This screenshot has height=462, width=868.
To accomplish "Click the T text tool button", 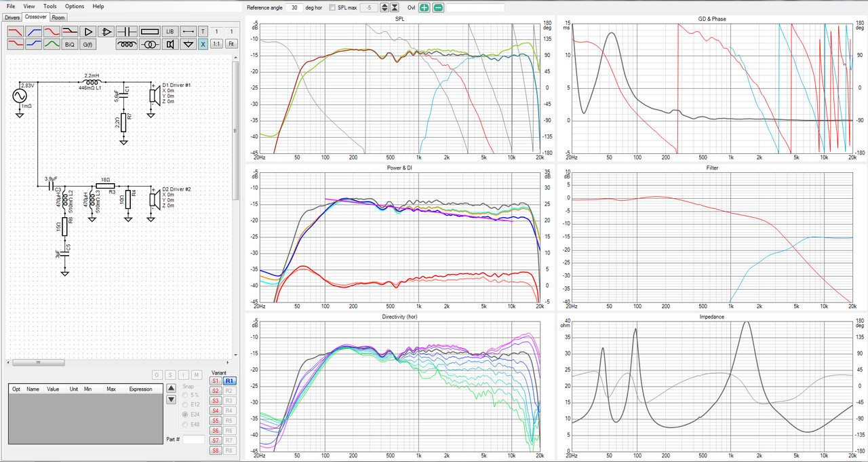I will point(203,32).
